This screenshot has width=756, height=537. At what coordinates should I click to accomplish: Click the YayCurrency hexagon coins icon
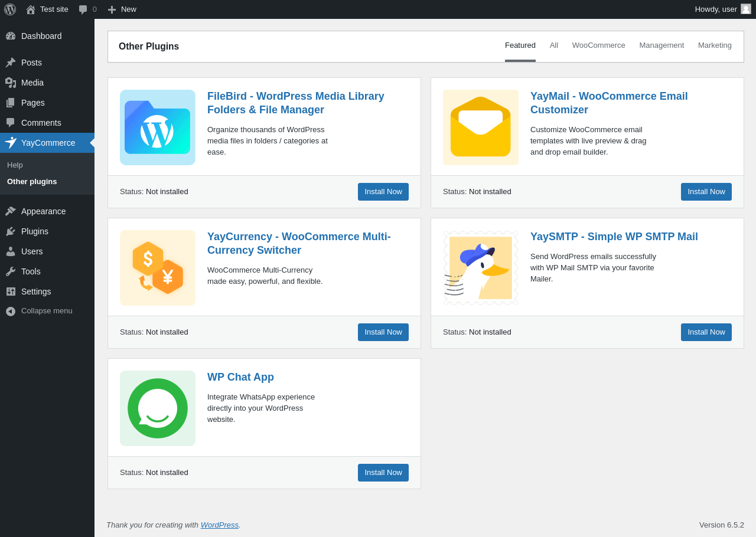(x=158, y=268)
